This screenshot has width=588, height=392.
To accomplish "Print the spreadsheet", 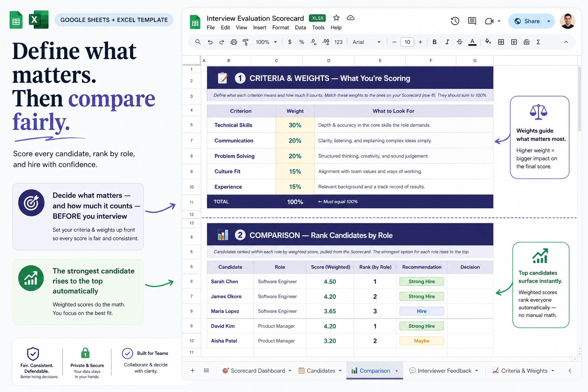I will pos(234,42).
